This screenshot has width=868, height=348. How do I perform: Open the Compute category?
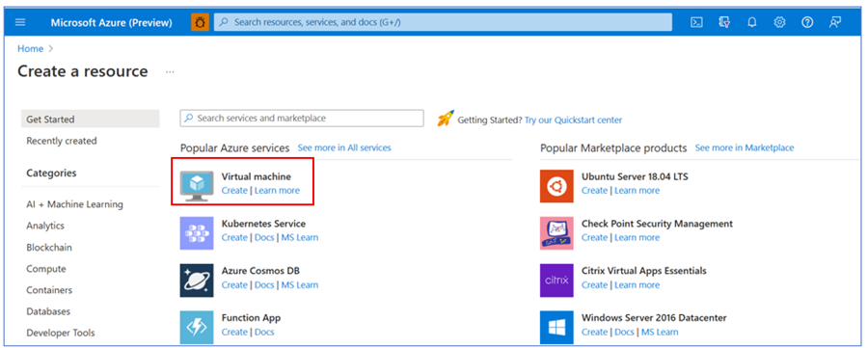(46, 269)
